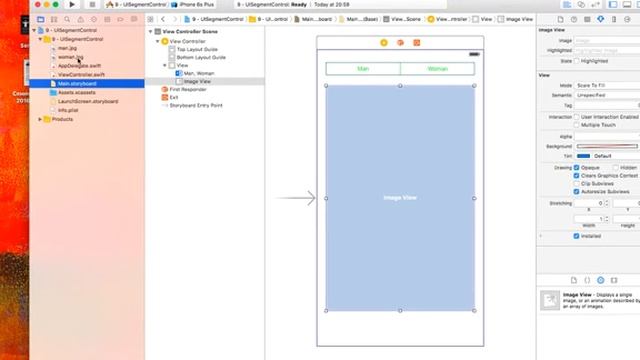Screen dimensions: 640x360
Task: Open AppDelegate.swift file
Action: click(79, 66)
